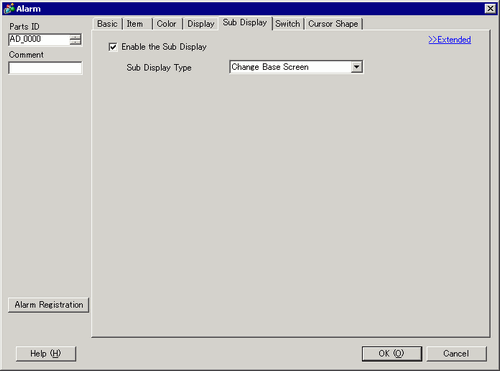Open the >>Extended settings link
500x371 pixels.
450,40
